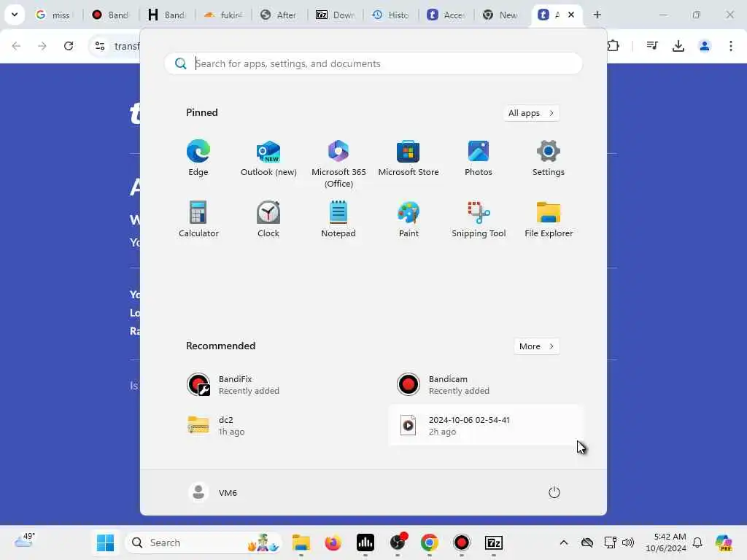This screenshot has width=747, height=560.
Task: Open Chrome profile avatar
Action: 704,46
